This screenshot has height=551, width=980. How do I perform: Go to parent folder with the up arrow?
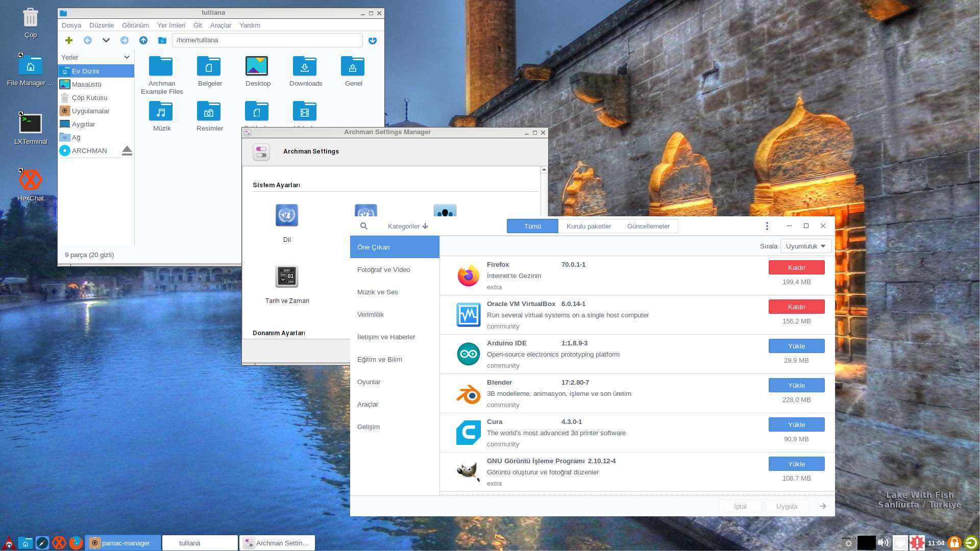coord(143,40)
